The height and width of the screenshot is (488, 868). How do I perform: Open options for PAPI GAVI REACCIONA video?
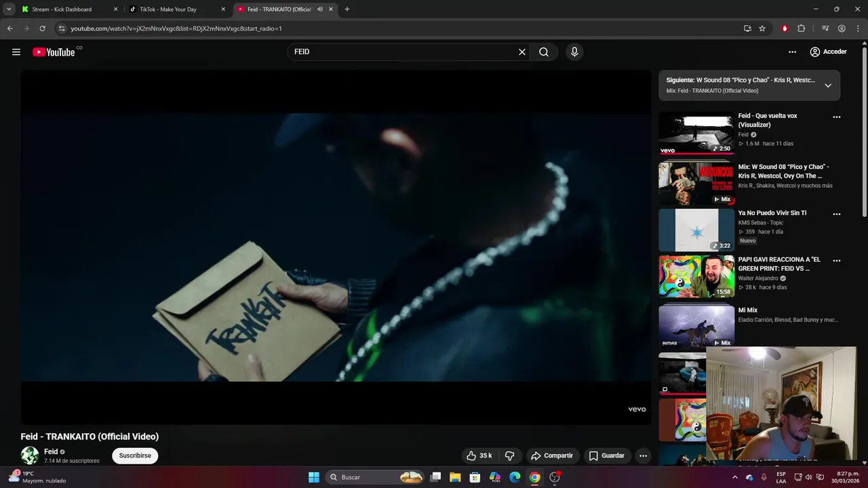pyautogui.click(x=836, y=260)
